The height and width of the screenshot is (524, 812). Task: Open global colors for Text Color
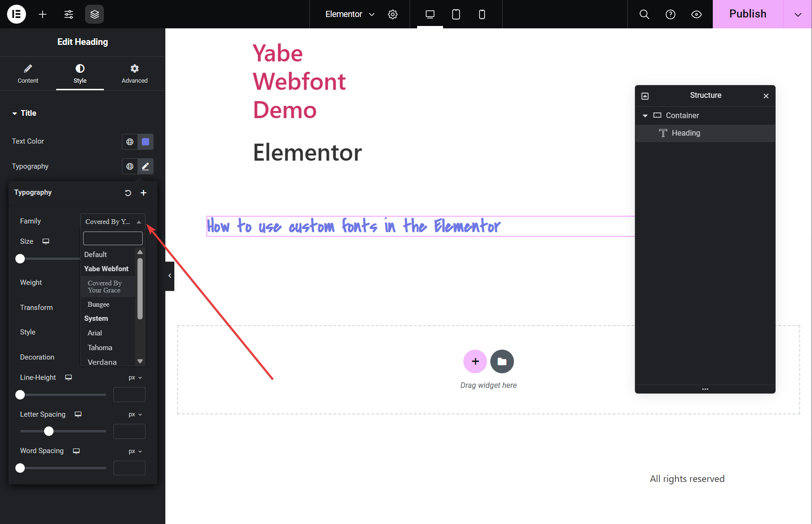(x=130, y=142)
